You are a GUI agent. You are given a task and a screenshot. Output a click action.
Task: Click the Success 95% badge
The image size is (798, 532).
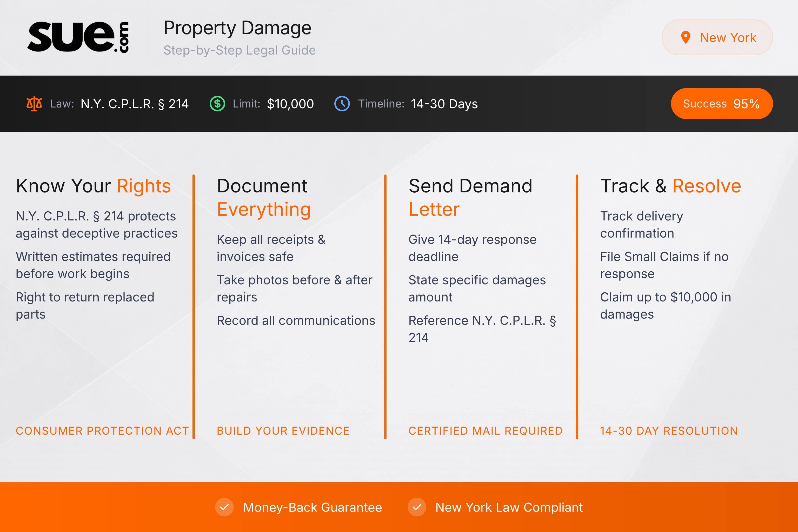[722, 104]
